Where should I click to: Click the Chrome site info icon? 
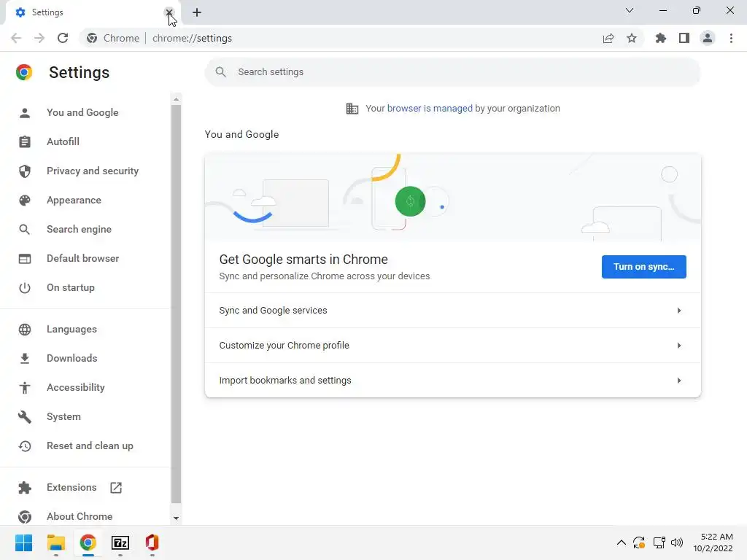pyautogui.click(x=92, y=38)
